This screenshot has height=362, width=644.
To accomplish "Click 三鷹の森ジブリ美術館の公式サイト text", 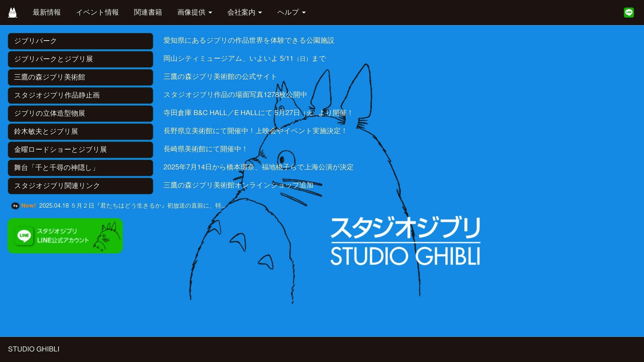I will [x=220, y=77].
